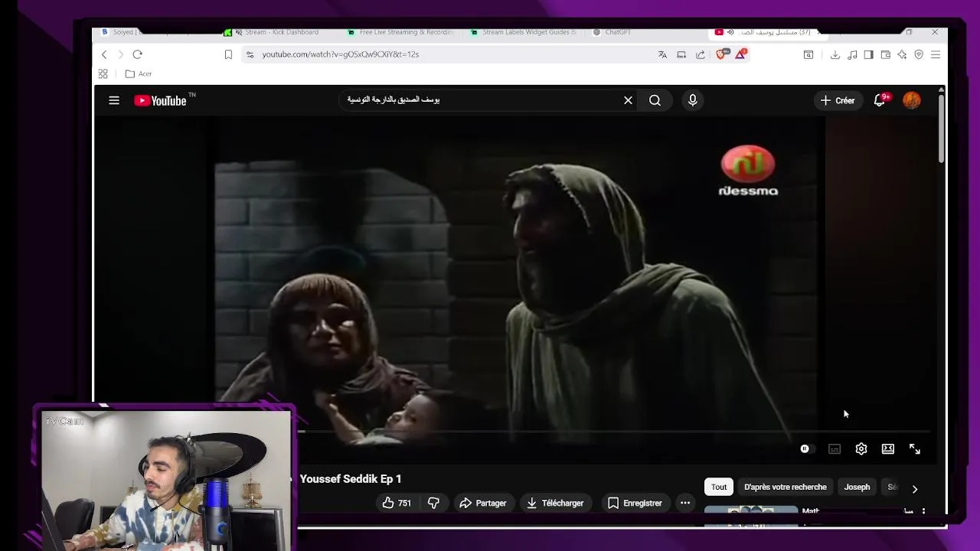Image resolution: width=980 pixels, height=551 pixels.
Task: Enter fullscreen on the video player
Action: [x=915, y=449]
